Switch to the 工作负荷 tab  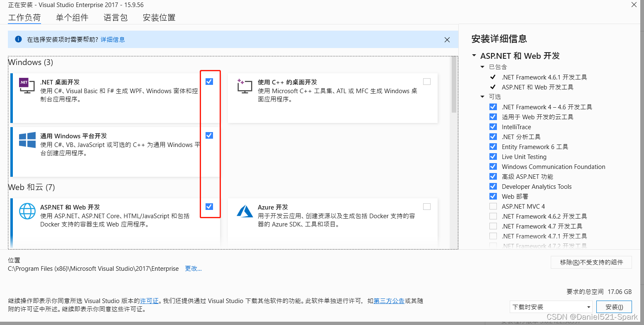pyautogui.click(x=24, y=17)
